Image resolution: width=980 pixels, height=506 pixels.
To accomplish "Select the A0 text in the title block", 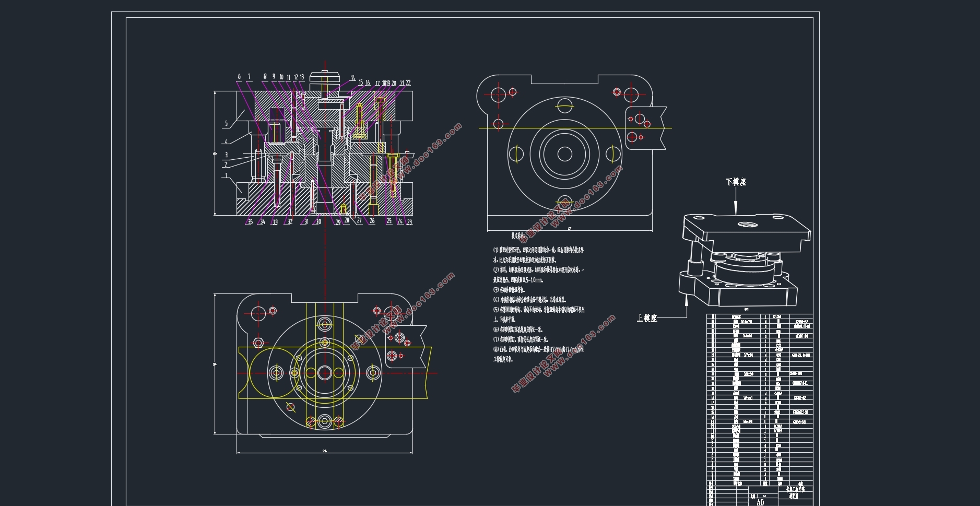I will click(760, 502).
